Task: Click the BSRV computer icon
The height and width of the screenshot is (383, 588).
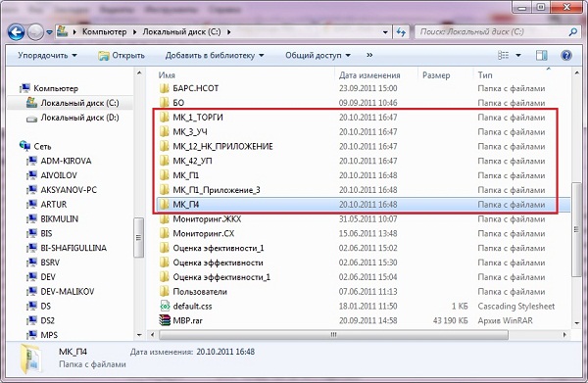Action: pyautogui.click(x=32, y=263)
